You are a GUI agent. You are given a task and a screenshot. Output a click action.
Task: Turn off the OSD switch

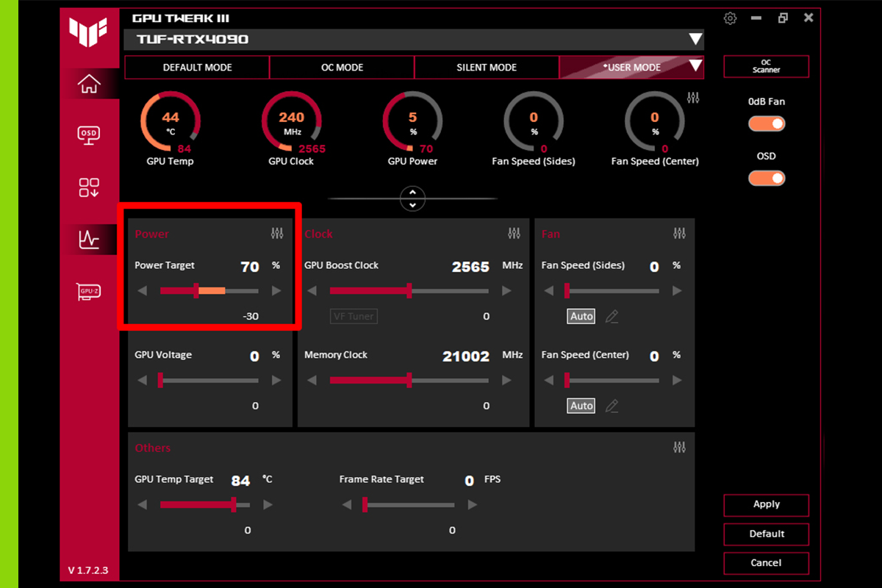click(767, 178)
